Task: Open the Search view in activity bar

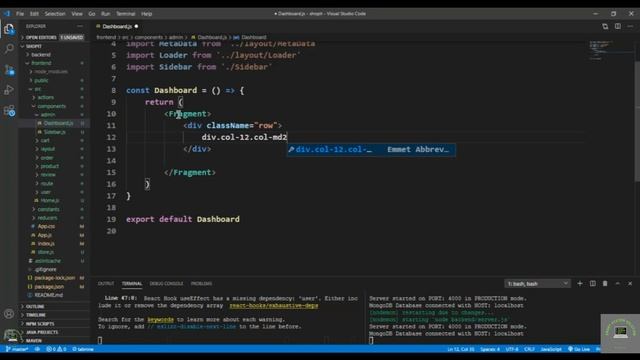Action: coord(9,49)
